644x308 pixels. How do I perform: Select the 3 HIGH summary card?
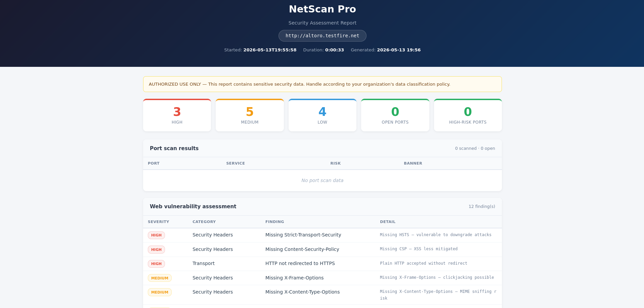point(177,115)
